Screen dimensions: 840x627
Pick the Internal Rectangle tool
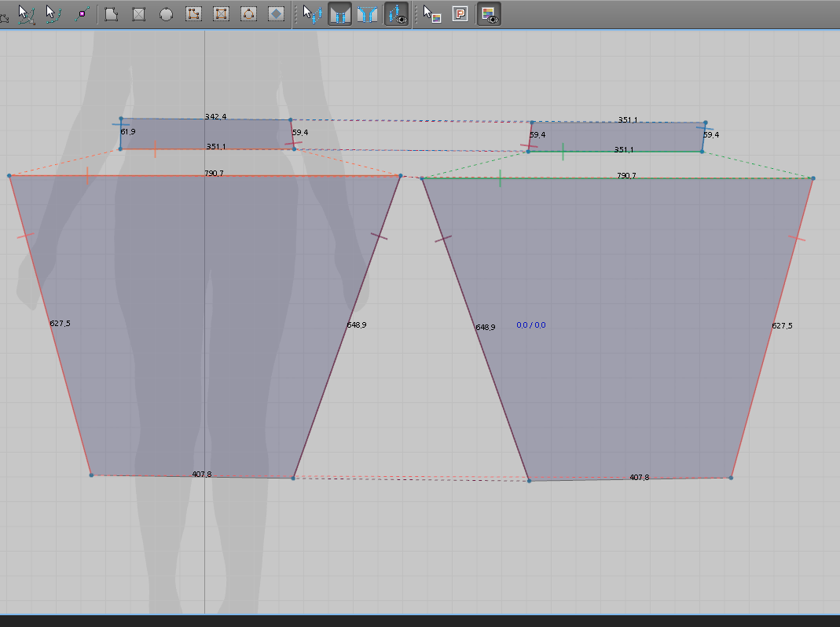221,14
